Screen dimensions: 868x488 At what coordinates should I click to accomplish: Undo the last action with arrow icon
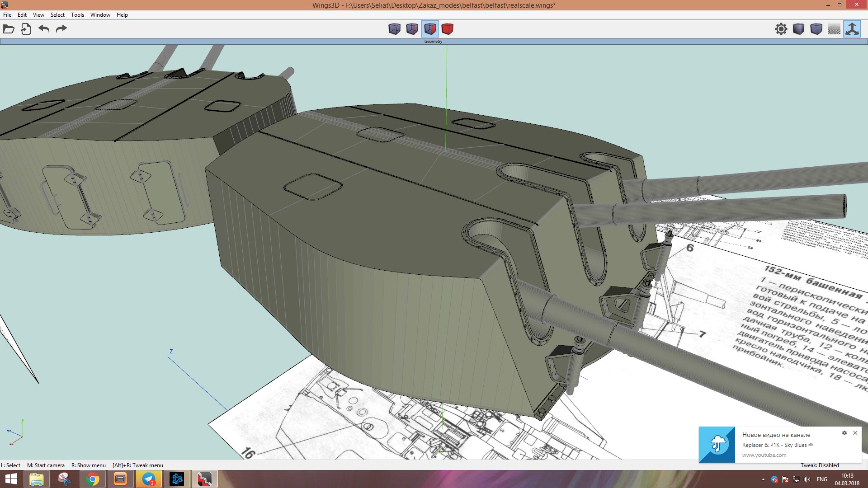(x=44, y=29)
